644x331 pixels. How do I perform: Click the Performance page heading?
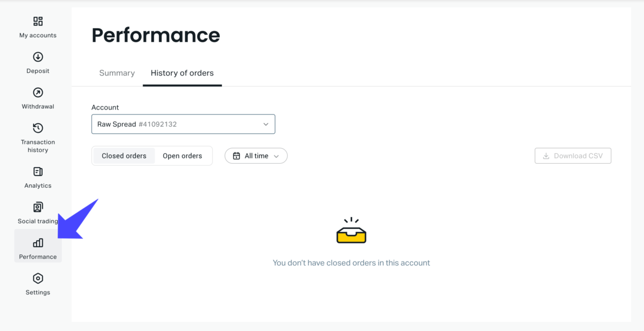155,36
